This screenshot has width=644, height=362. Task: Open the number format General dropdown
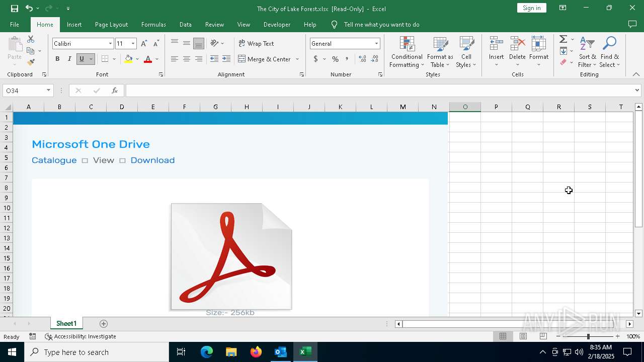point(376,44)
